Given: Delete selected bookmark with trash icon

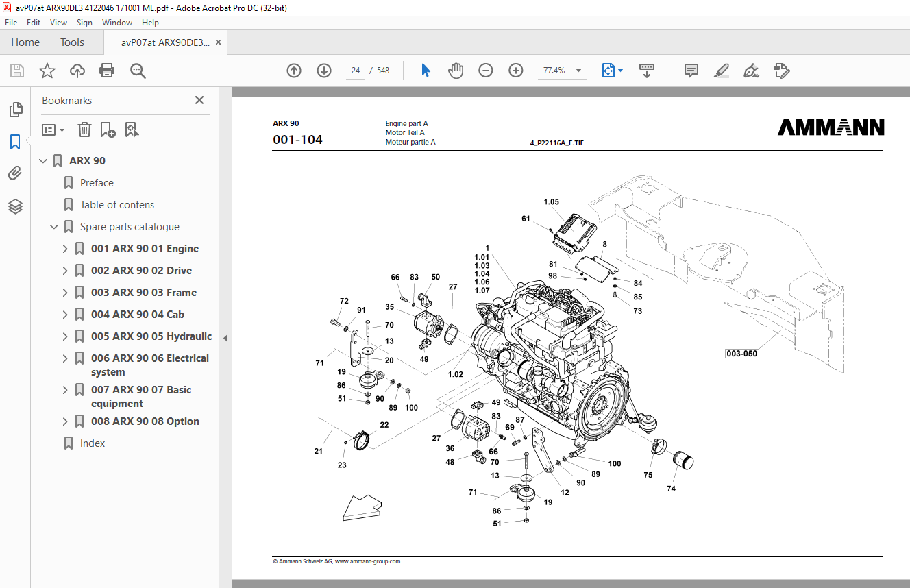Looking at the screenshot, I should (x=84, y=130).
